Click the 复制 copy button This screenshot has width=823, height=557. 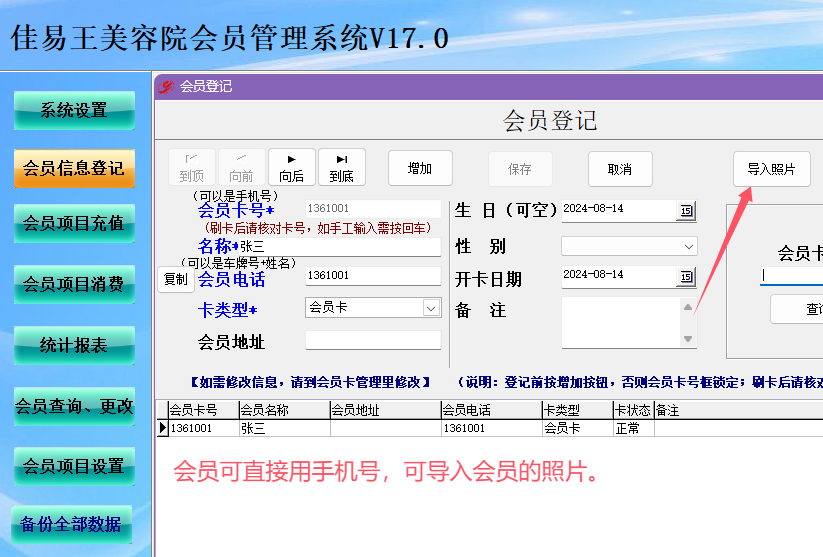click(x=176, y=279)
